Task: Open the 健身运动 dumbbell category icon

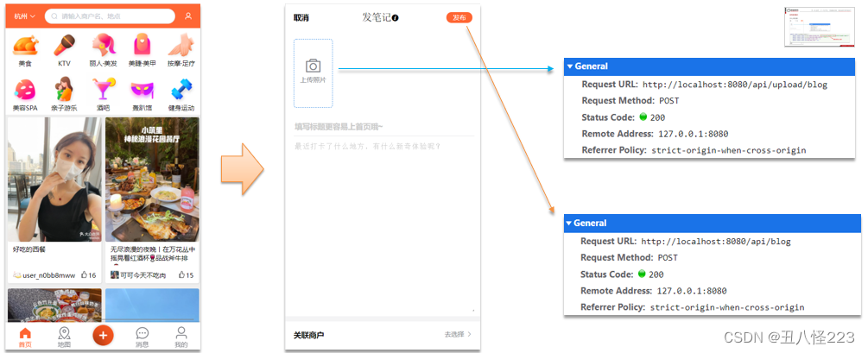Action: pyautogui.click(x=181, y=89)
